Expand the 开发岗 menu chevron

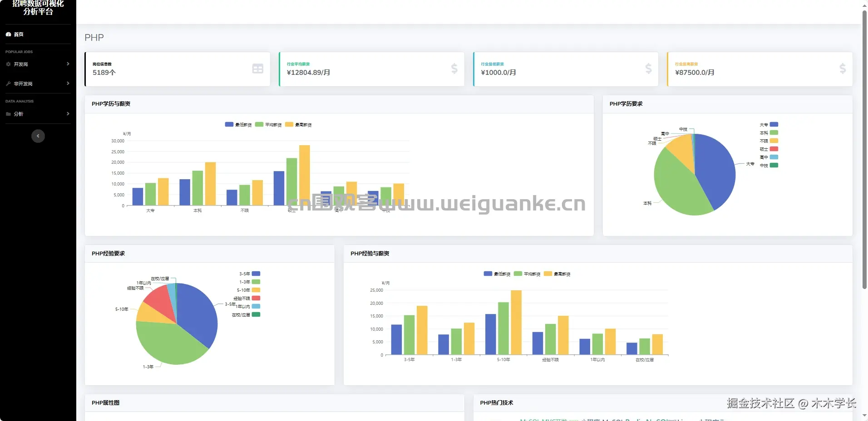[x=68, y=64]
